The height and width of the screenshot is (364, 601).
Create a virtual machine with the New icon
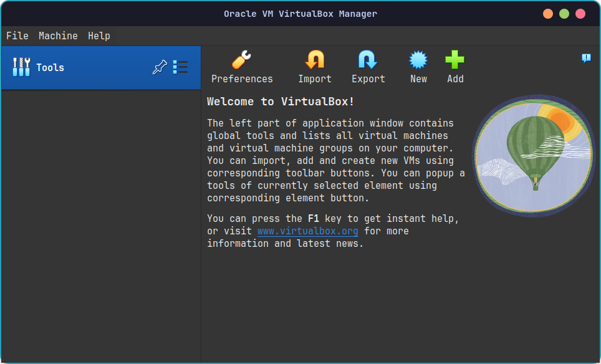(x=418, y=60)
